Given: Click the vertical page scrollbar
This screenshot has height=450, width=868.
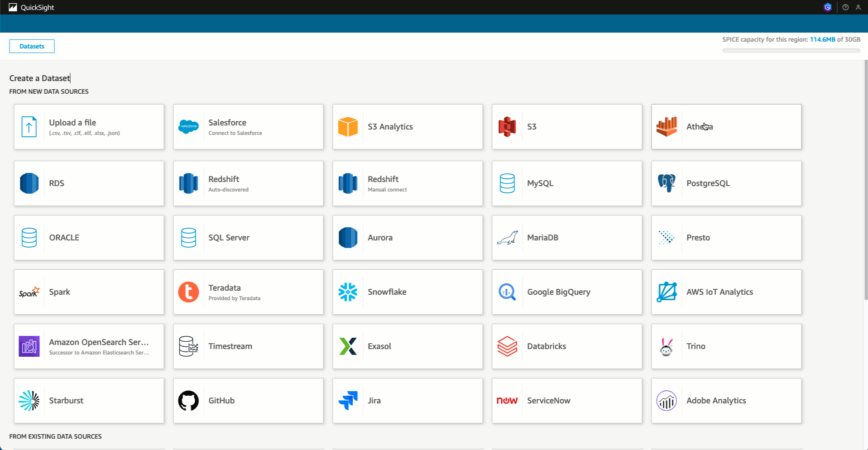Looking at the screenshot, I should [x=866, y=180].
